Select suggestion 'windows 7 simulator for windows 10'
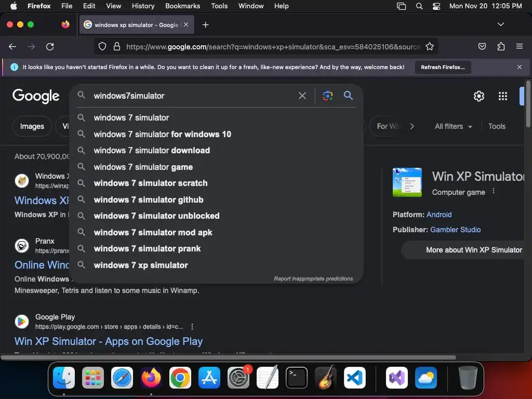 pyautogui.click(x=216, y=134)
